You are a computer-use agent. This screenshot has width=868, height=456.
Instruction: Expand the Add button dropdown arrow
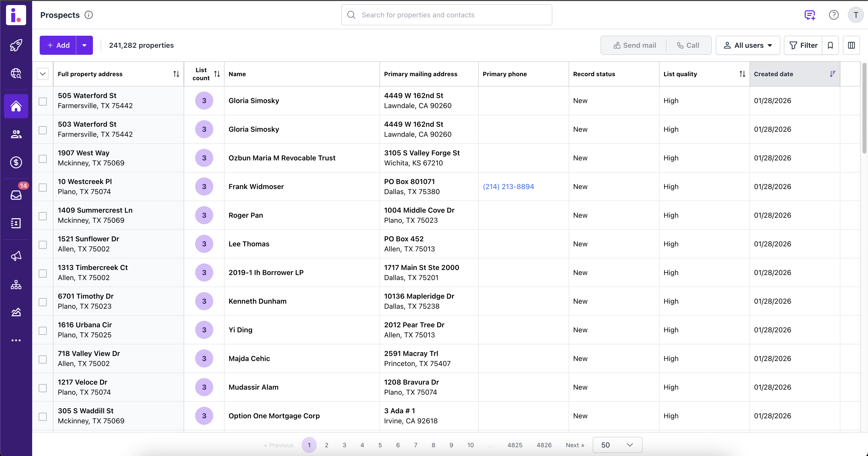pyautogui.click(x=84, y=45)
